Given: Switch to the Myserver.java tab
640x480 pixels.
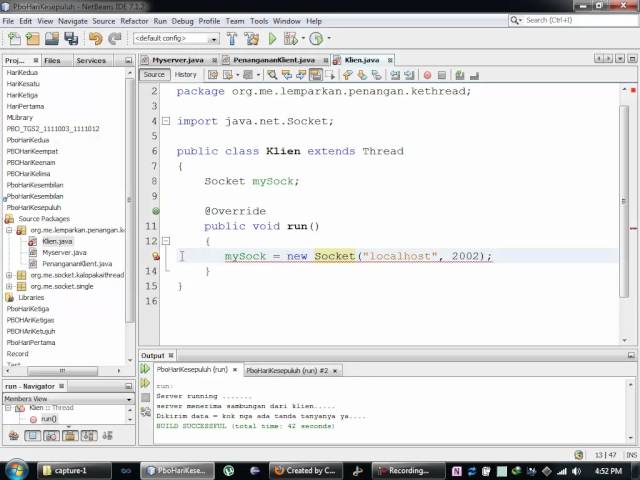Looking at the screenshot, I should tap(178, 60).
